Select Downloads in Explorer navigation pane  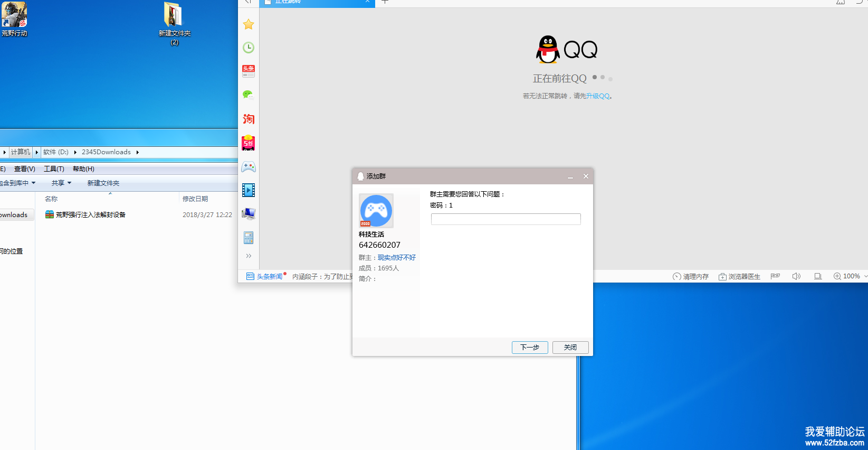[x=16, y=215]
